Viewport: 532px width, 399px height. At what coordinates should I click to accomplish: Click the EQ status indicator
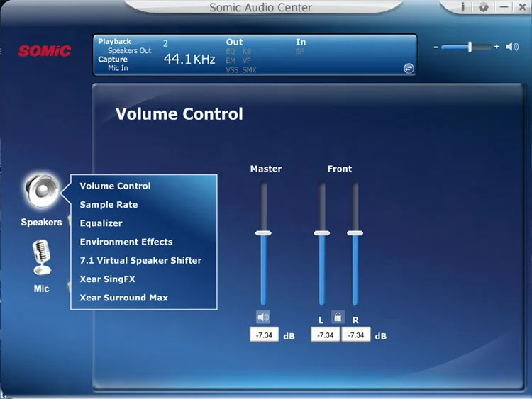(x=231, y=52)
